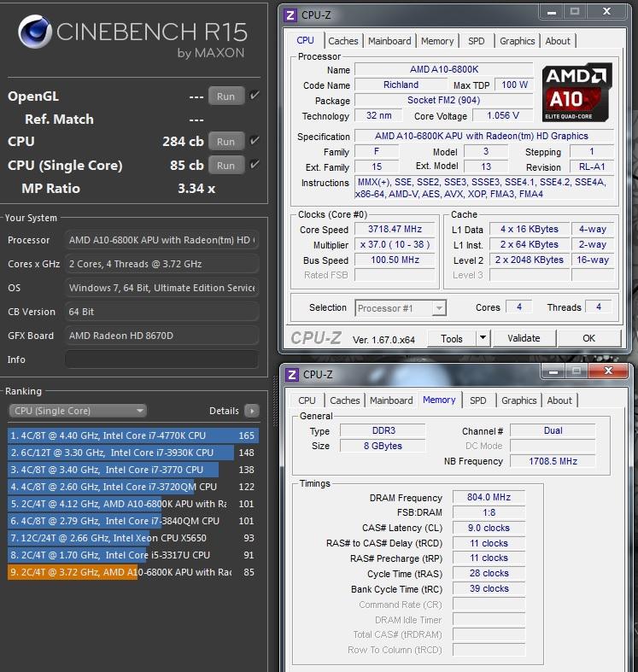Run the CPU benchmark
The image size is (638, 672).
click(x=226, y=142)
